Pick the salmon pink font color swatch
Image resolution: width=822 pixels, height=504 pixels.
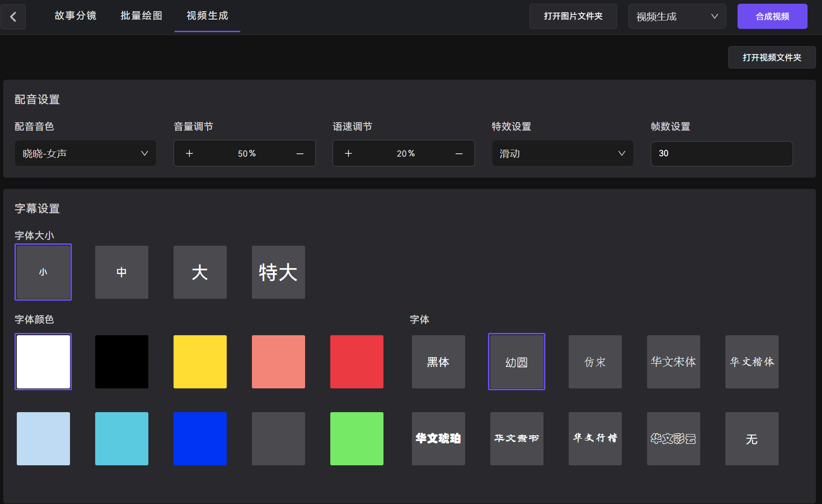pos(279,362)
